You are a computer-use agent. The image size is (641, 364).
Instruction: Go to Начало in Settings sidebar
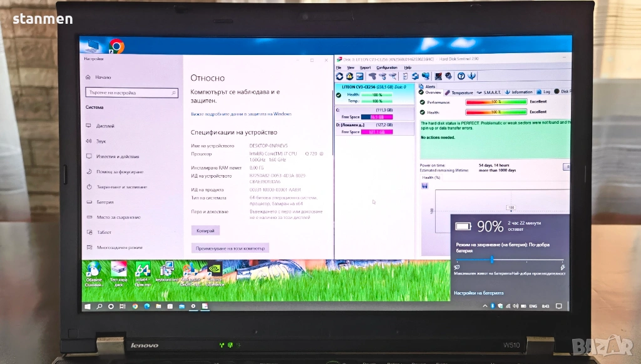point(98,77)
